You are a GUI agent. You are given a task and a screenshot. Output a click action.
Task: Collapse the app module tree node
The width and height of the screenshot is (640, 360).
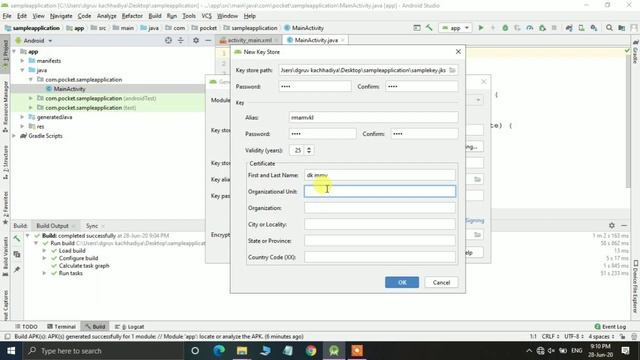click(x=14, y=51)
